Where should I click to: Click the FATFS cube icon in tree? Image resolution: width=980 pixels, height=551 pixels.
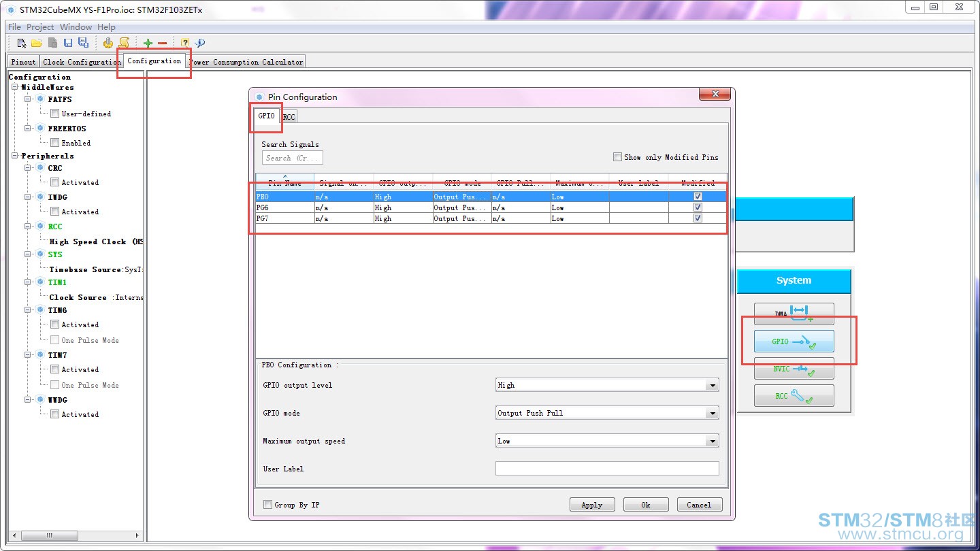coord(40,99)
